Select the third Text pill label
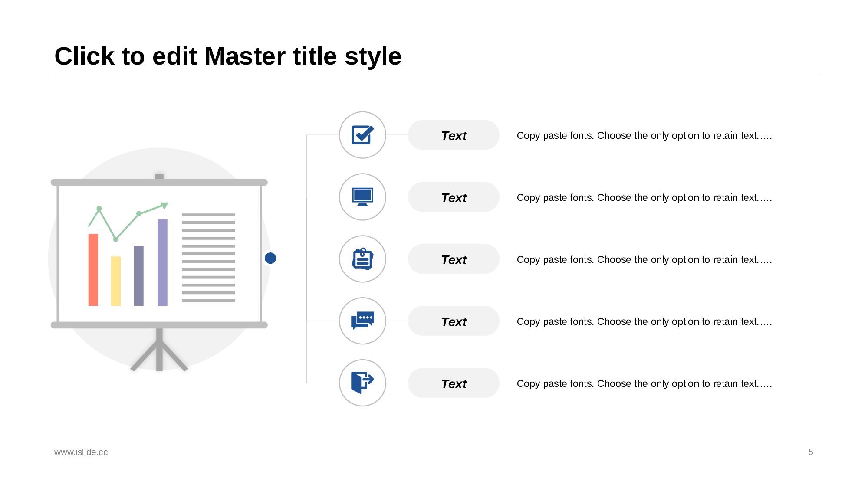The height and width of the screenshot is (488, 868). coord(454,259)
